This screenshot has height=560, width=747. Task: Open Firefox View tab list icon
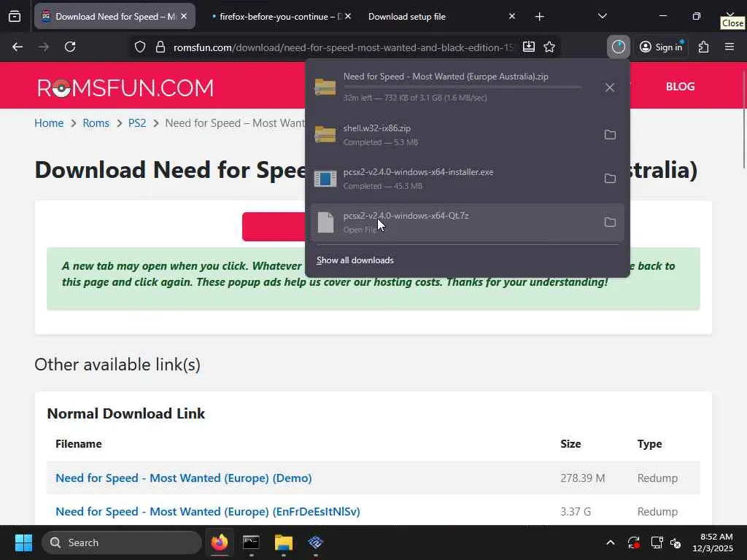[x=15, y=17]
